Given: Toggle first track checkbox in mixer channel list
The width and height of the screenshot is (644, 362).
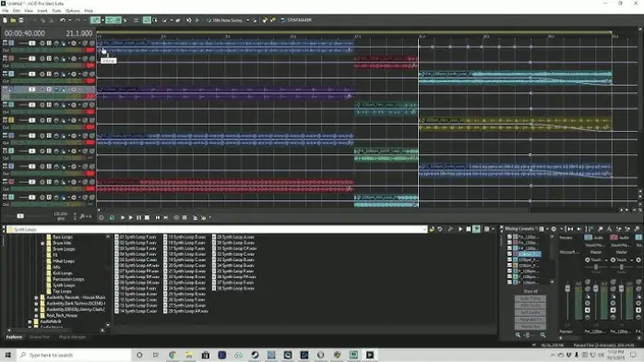Looking at the screenshot, I should 509,237.
